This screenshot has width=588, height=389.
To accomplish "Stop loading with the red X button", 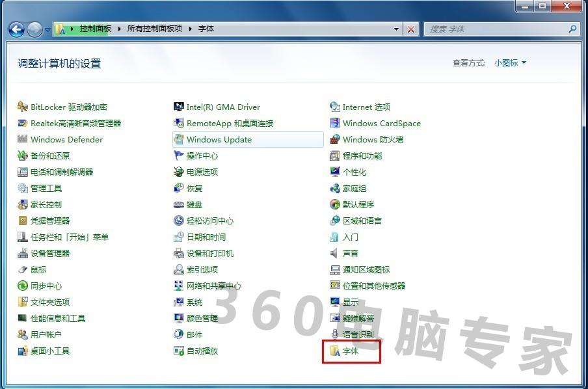I will click(411, 29).
